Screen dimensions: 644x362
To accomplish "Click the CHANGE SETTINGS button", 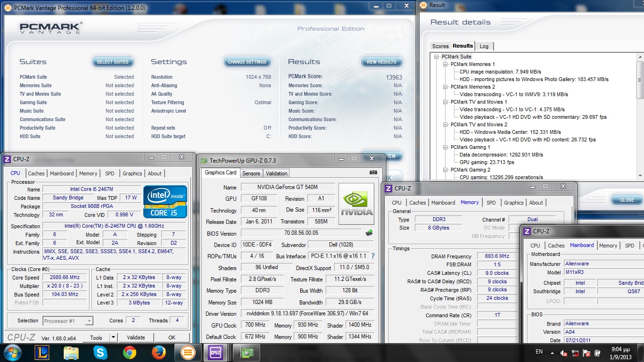I will tap(247, 62).
